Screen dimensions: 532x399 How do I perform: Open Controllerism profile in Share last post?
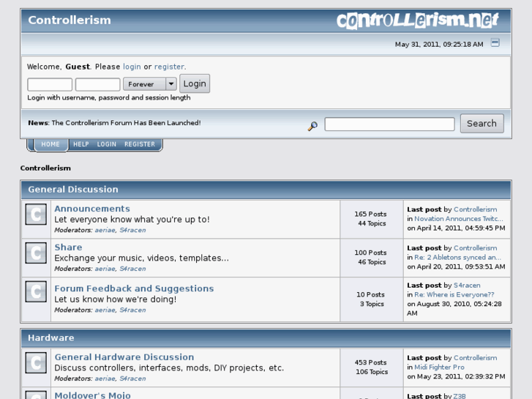click(476, 248)
